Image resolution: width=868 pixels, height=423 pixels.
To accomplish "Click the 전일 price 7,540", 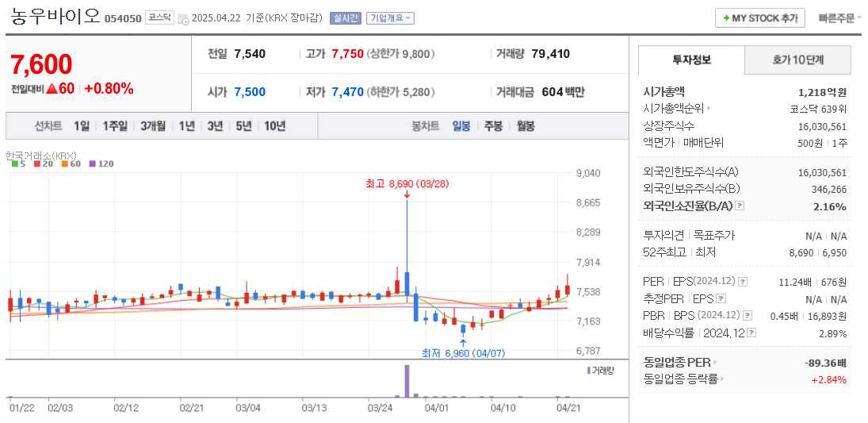I will (250, 54).
